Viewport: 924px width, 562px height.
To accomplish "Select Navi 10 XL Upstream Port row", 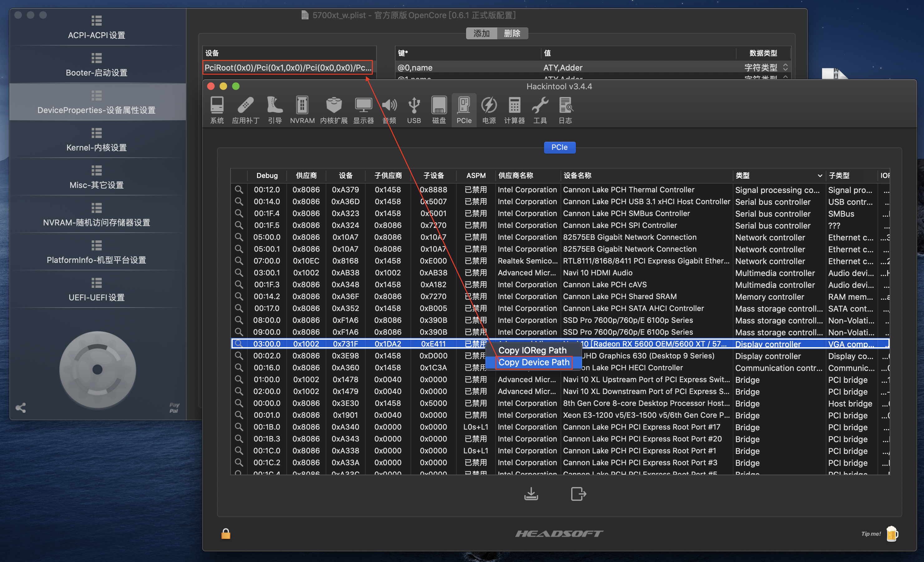I will [560, 379].
